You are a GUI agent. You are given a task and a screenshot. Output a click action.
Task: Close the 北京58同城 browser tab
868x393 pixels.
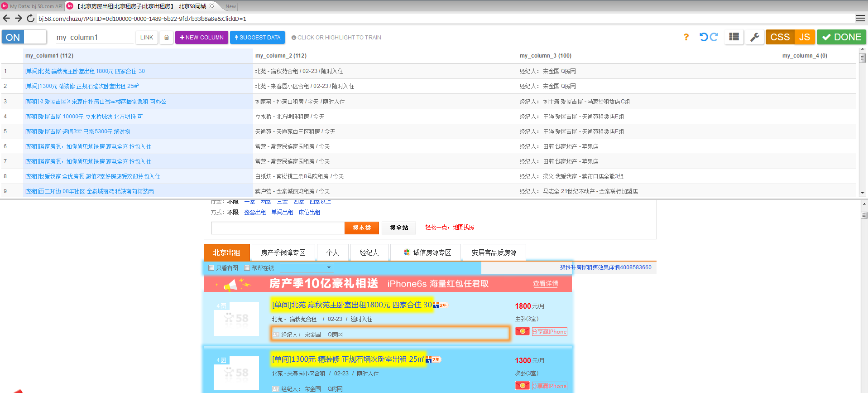212,6
